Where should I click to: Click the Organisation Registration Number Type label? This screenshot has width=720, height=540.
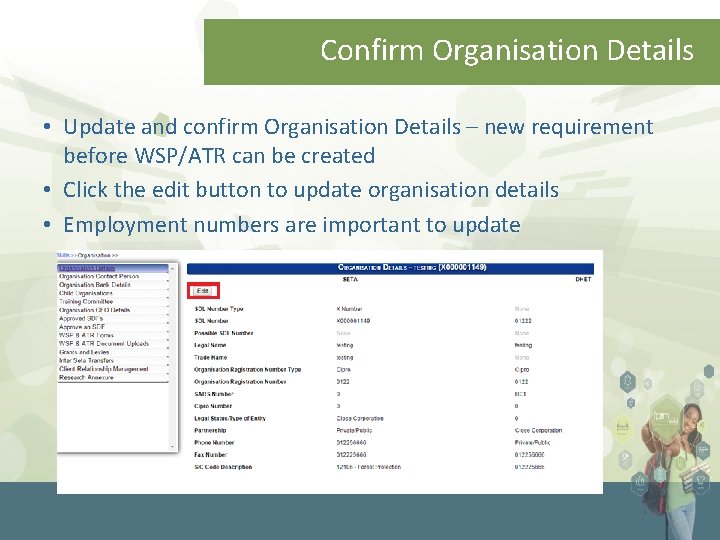coord(248,370)
